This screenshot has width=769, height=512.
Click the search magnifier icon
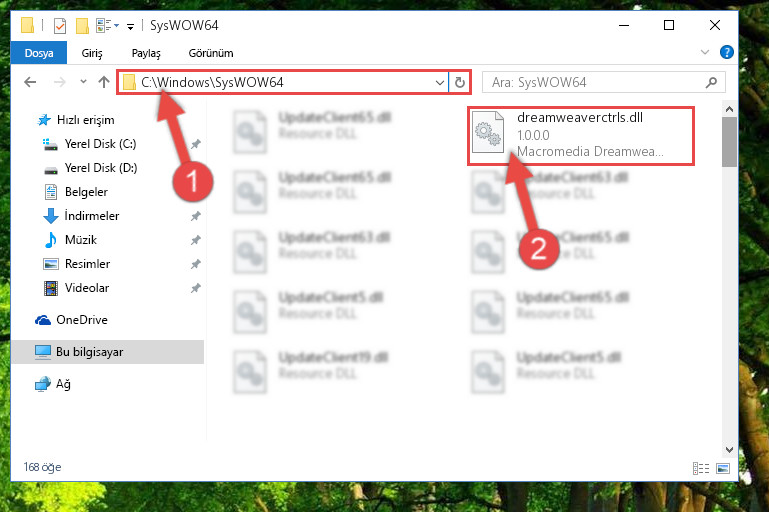pos(711,82)
